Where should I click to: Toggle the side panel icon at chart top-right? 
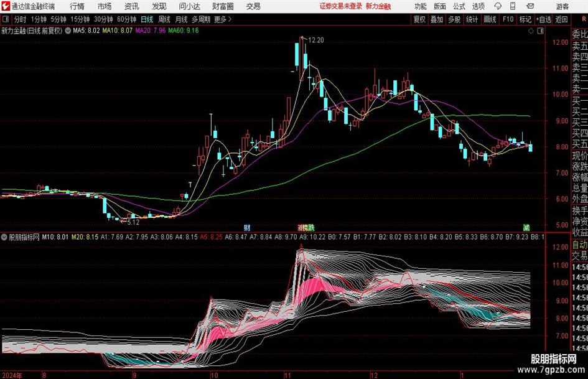click(540, 31)
